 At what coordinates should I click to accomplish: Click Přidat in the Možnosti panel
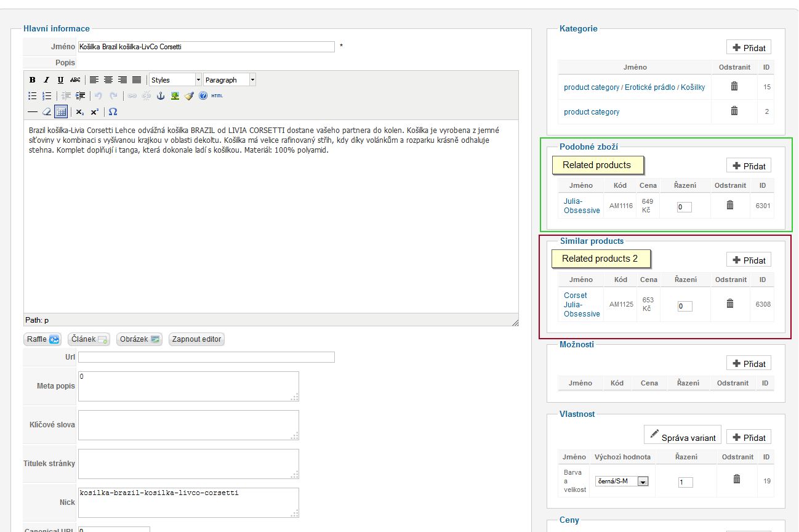[x=749, y=364]
